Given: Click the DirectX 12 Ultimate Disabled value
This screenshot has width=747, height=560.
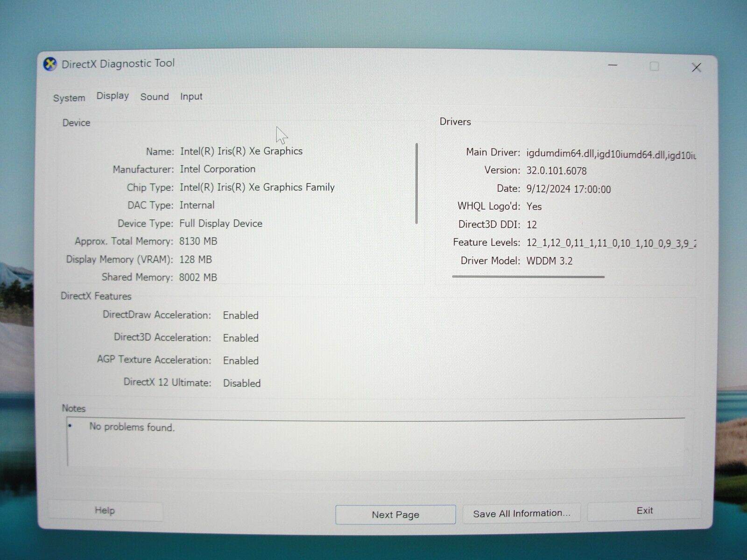Looking at the screenshot, I should pyautogui.click(x=242, y=383).
